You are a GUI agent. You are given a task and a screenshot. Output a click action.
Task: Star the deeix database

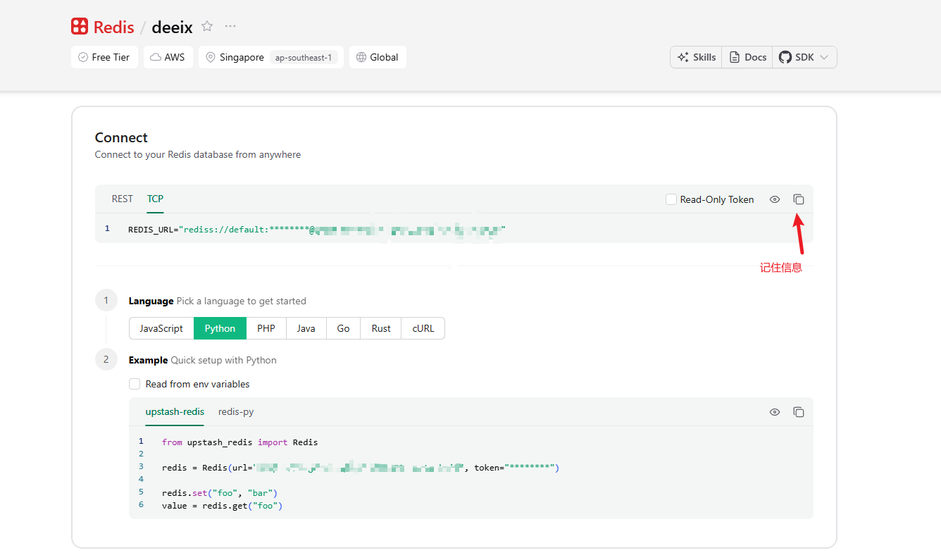[207, 26]
